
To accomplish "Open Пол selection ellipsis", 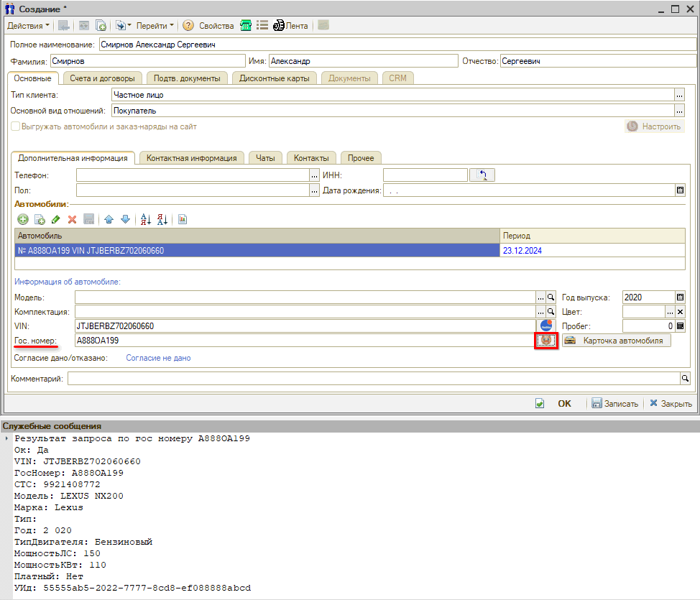I will 314,190.
